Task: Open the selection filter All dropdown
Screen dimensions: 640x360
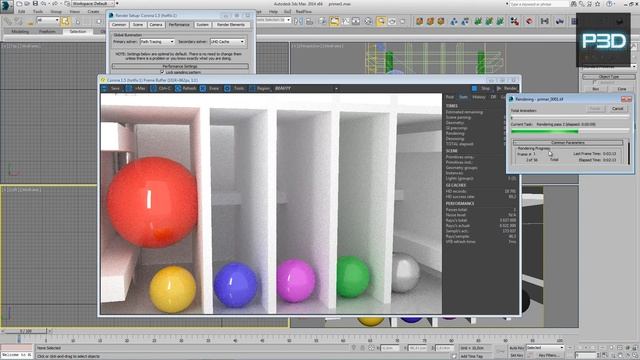Action: coord(48,20)
